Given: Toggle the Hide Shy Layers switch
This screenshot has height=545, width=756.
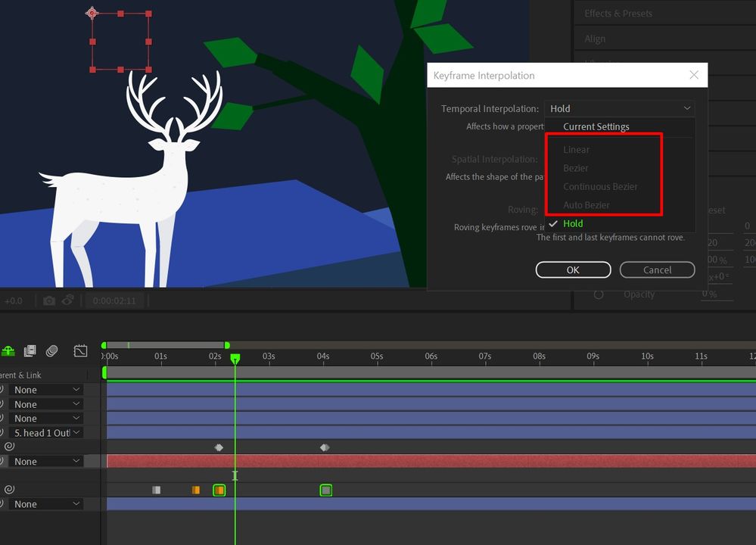Looking at the screenshot, I should click(8, 350).
